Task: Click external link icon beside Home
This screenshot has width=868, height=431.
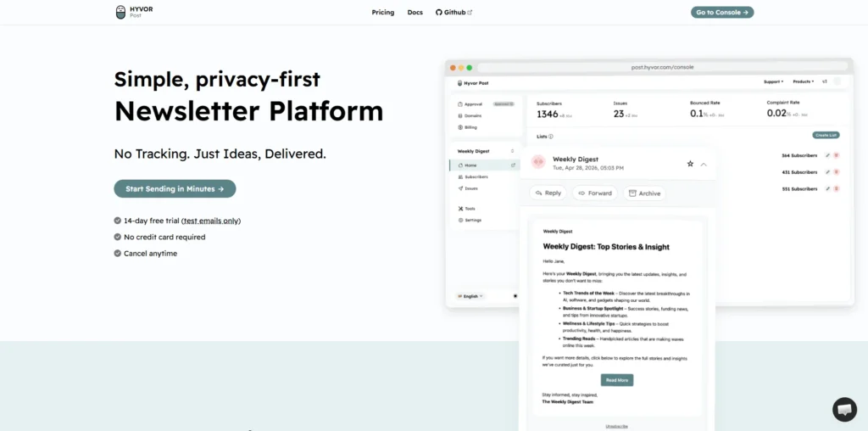Action: point(513,165)
